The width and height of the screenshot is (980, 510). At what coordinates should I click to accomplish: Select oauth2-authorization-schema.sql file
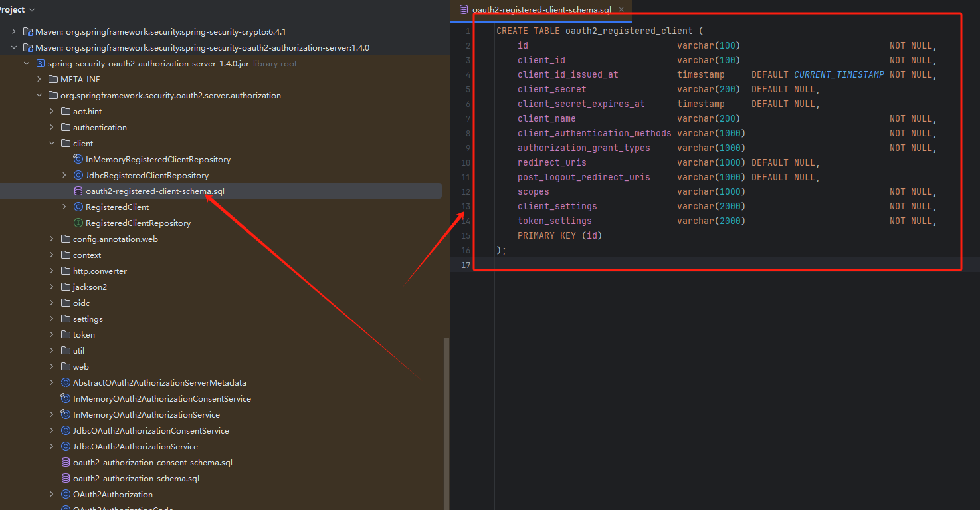tap(136, 478)
